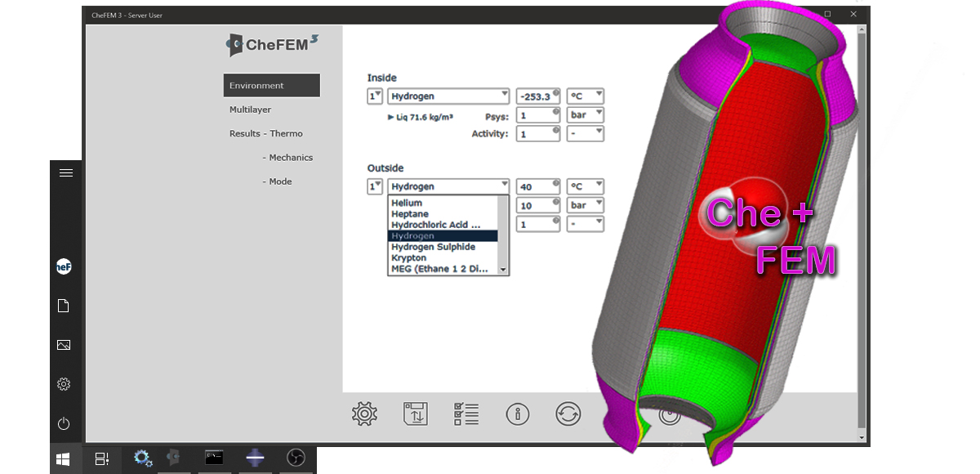The width and height of the screenshot is (980, 474).
Task: Open the Inside Hydrogen substance dropdown
Action: point(449,96)
